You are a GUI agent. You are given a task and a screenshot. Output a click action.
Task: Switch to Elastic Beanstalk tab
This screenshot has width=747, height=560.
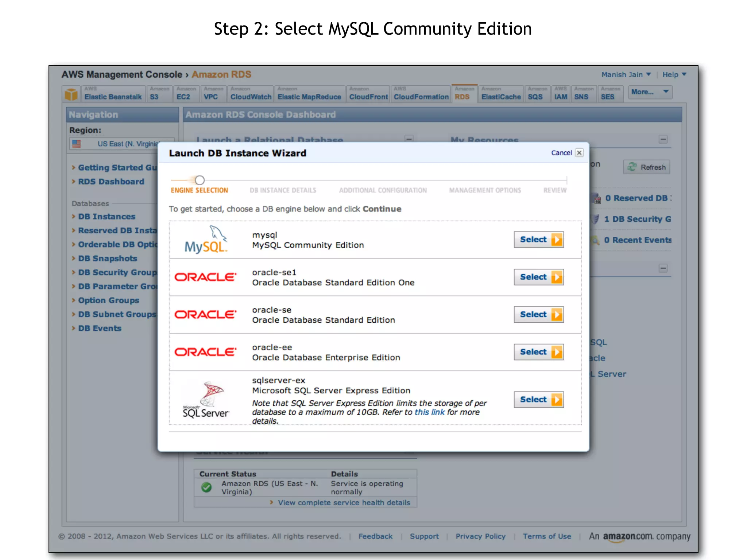[x=113, y=94]
